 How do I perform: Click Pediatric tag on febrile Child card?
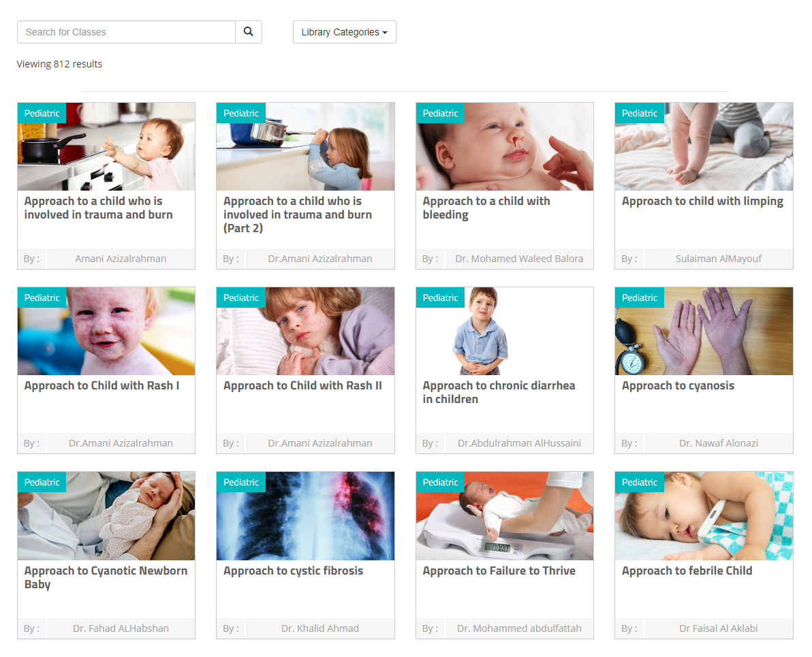point(640,482)
